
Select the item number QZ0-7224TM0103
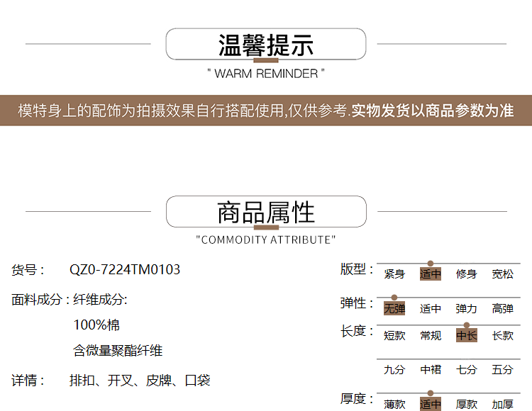click(125, 270)
